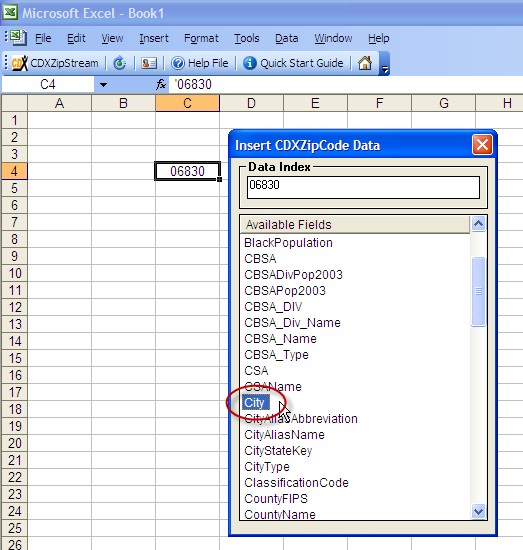Close the Insert CDXZipCode Data dialog
Screen dimensions: 523x550
pos(482,145)
